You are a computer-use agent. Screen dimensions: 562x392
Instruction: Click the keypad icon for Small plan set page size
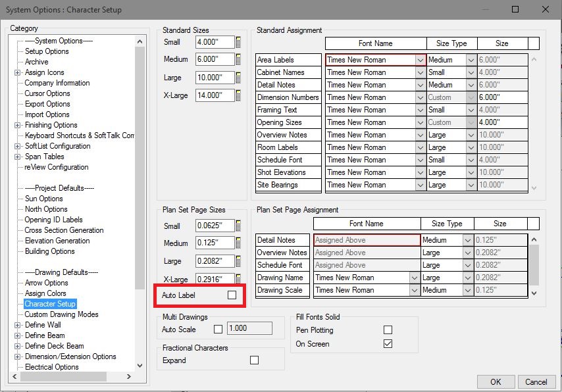238,225
